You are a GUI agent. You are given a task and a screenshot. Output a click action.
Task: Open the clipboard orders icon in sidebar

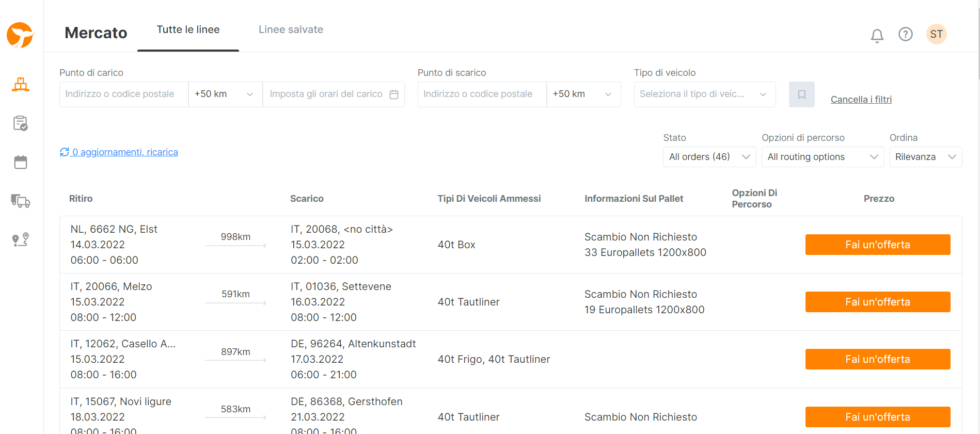21,123
